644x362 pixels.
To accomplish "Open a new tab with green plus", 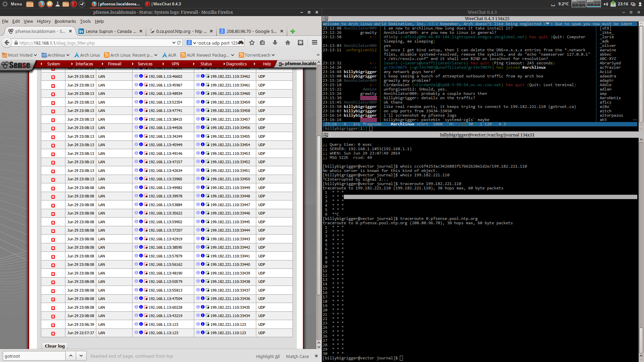I will click(x=293, y=31).
